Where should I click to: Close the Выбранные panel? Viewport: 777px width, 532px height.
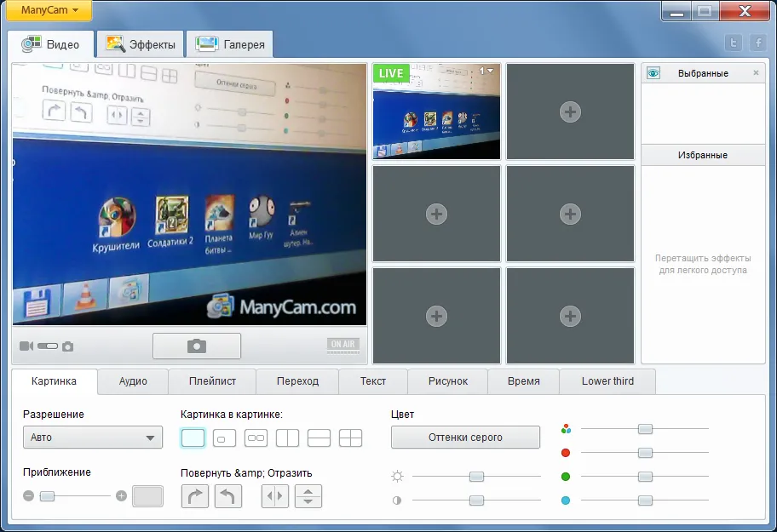click(757, 72)
